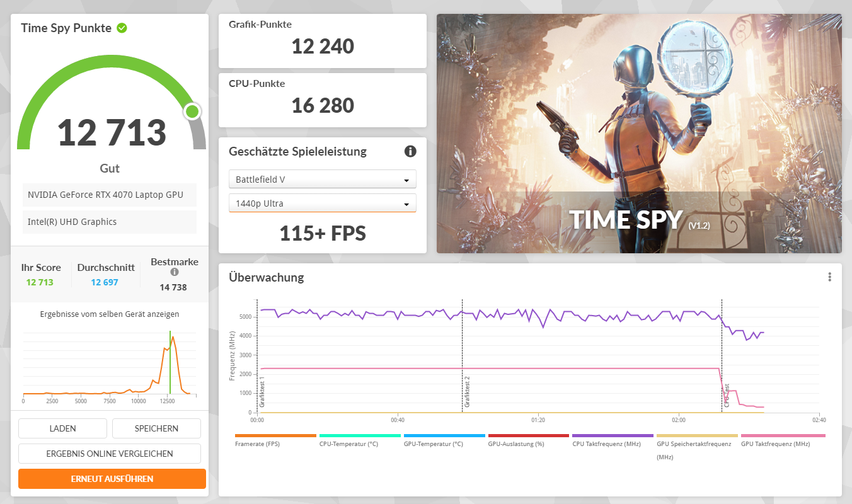Click the Bestmarke info icon

[175, 272]
